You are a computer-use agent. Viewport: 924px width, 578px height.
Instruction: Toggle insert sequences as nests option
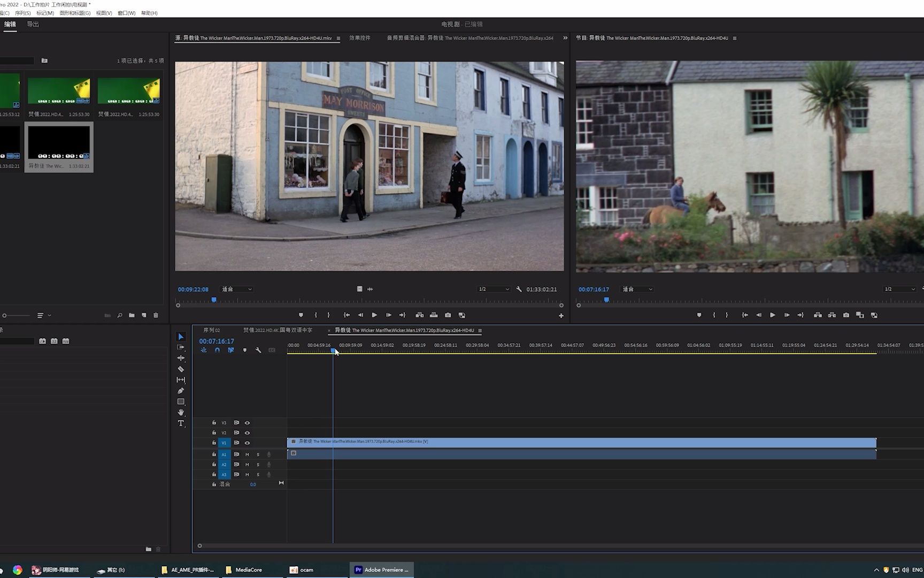point(204,350)
